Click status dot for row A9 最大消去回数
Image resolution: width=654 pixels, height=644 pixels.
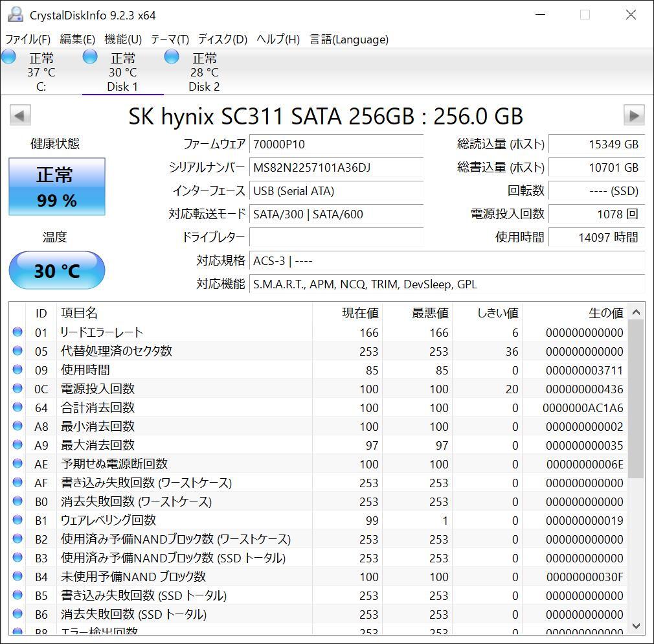[x=17, y=444]
